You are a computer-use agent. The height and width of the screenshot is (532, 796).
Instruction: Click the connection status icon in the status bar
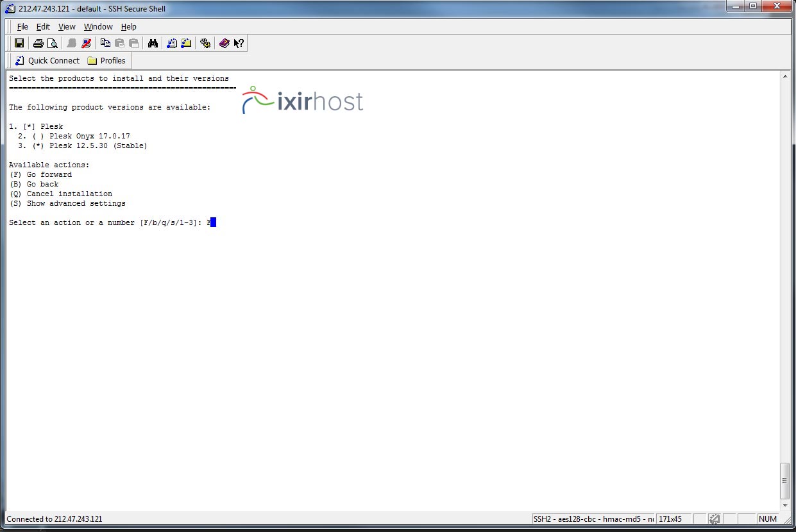click(715, 519)
